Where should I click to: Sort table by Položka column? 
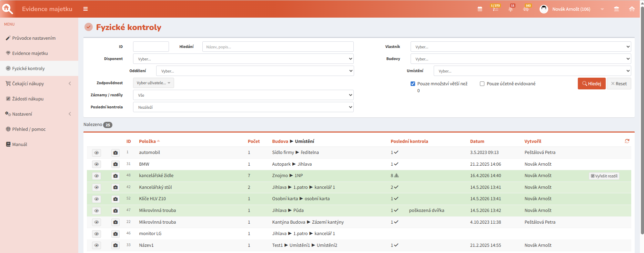coord(148,141)
